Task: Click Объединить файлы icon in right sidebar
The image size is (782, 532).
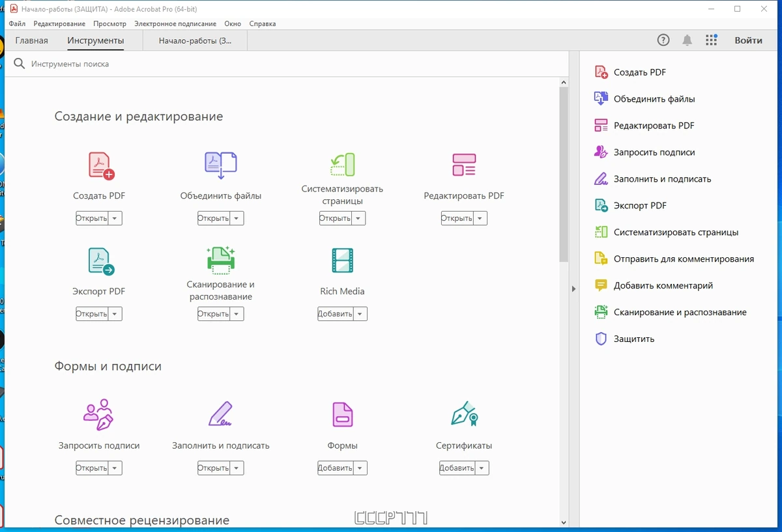Action: (x=601, y=99)
